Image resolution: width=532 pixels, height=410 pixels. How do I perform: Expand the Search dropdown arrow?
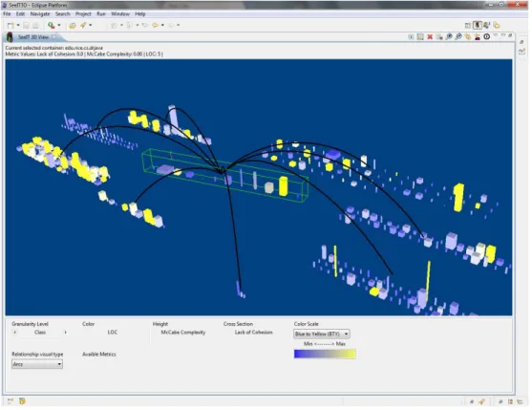click(x=90, y=25)
